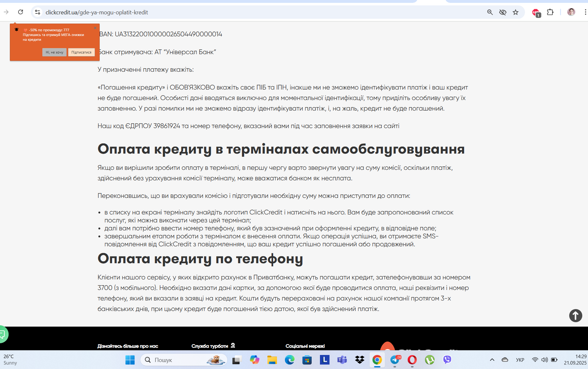Click the "Дізнайтесь більше про нас" footer heading
Screen dimensions: 588x369
coord(128,346)
